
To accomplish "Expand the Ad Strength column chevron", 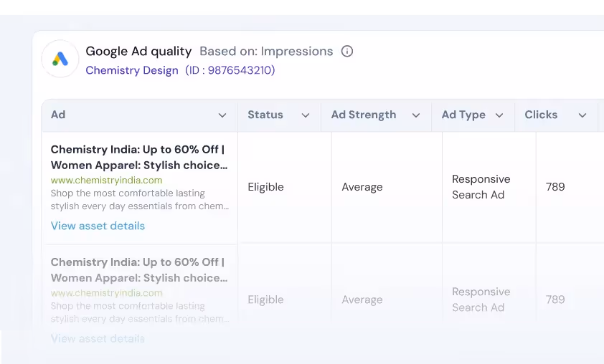I will tap(416, 115).
